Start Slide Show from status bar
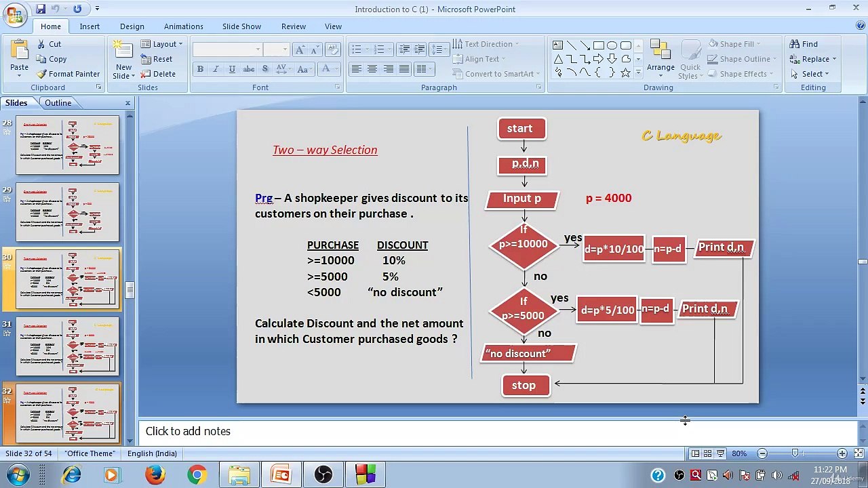This screenshot has width=868, height=488. pos(720,453)
